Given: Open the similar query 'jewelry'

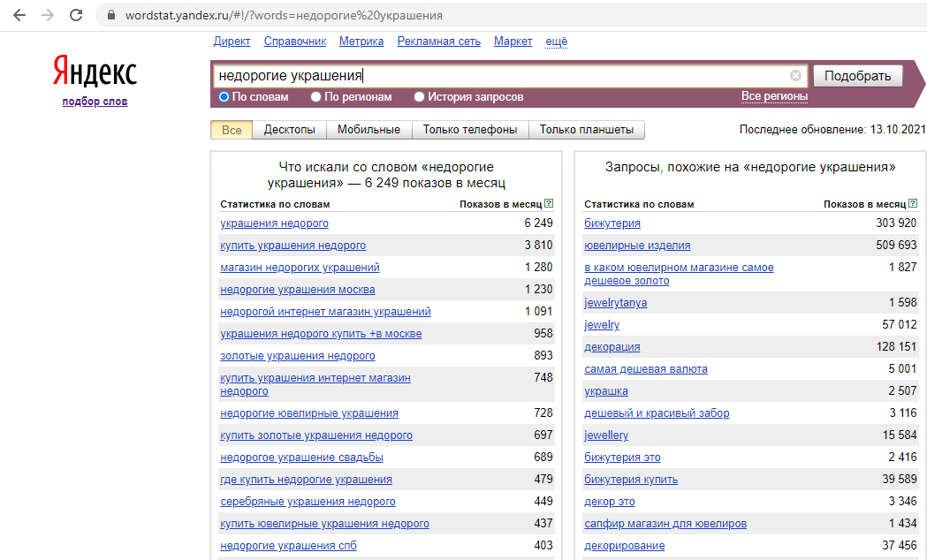Looking at the screenshot, I should point(602,325).
